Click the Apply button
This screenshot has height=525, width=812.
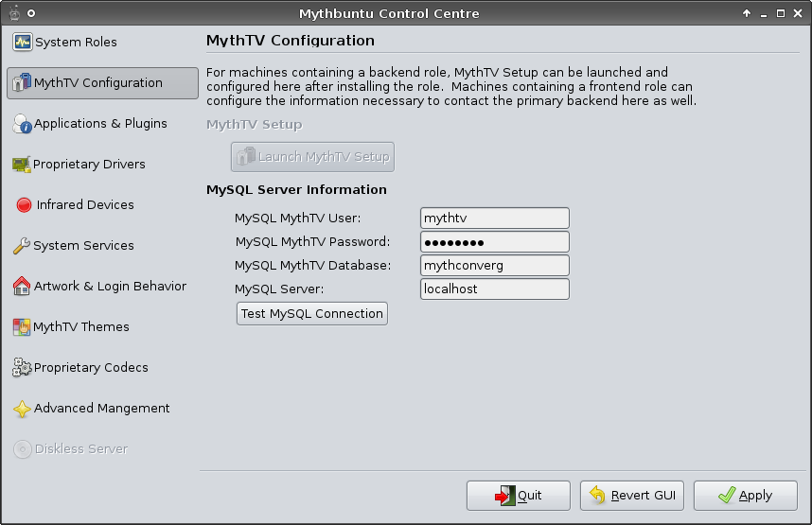(745, 496)
